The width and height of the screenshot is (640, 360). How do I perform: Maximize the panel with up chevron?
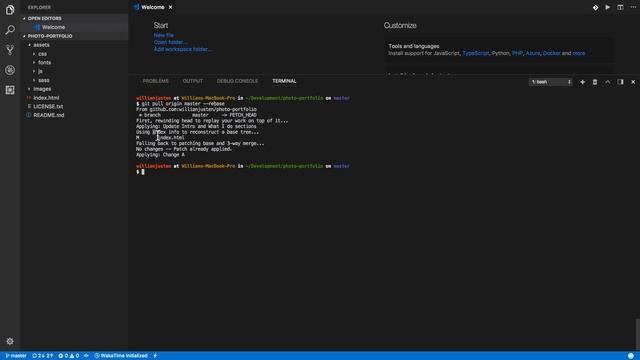(x=607, y=82)
